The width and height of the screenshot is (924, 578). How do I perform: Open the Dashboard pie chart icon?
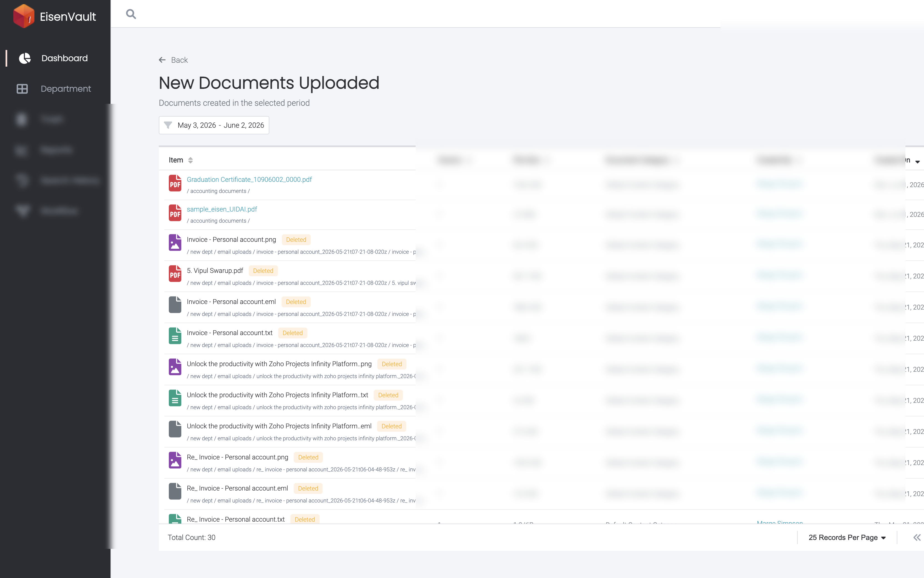pos(25,58)
